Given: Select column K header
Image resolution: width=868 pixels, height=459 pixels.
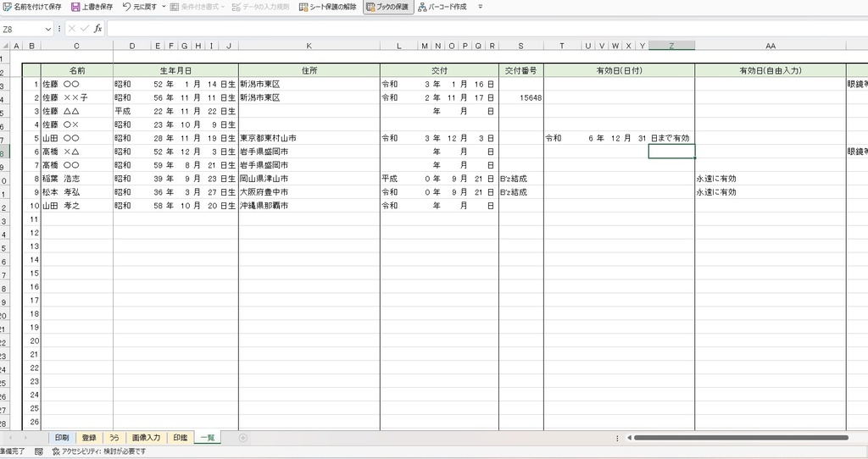Looking at the screenshot, I should [x=309, y=46].
